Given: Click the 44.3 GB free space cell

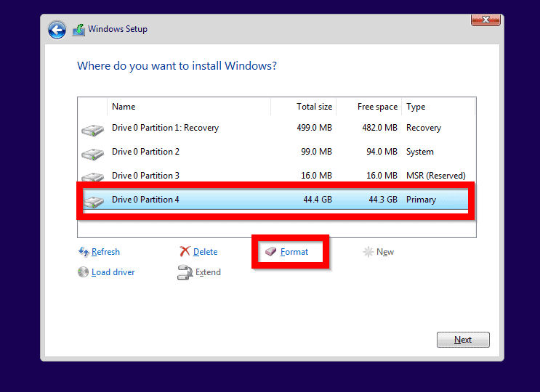Looking at the screenshot, I should [383, 200].
